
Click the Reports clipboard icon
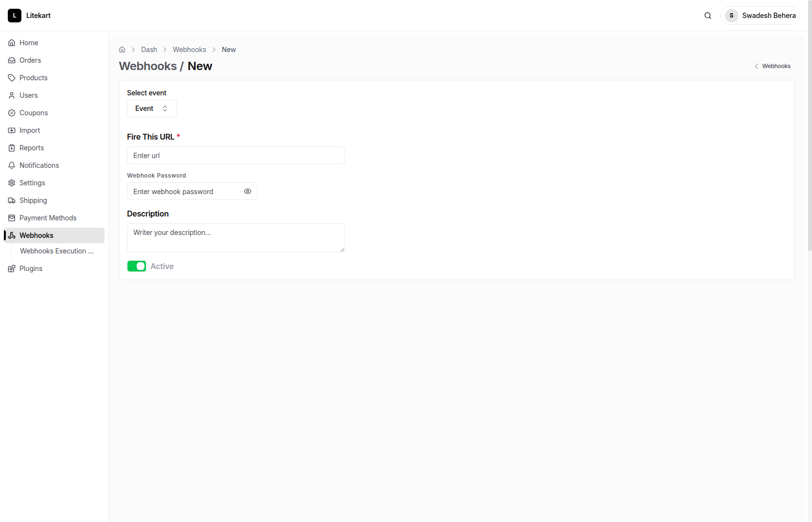point(12,148)
